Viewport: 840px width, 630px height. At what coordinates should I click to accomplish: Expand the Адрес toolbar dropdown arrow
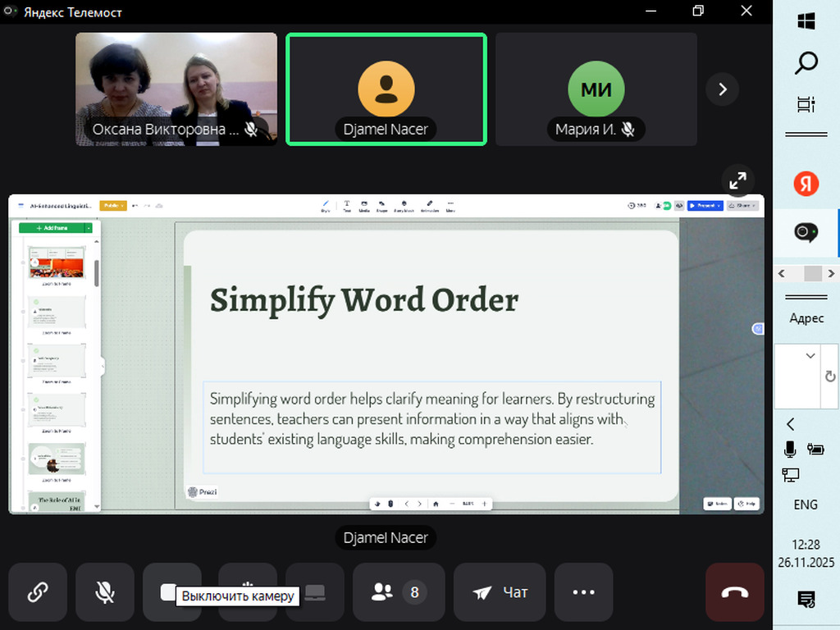[x=810, y=356]
